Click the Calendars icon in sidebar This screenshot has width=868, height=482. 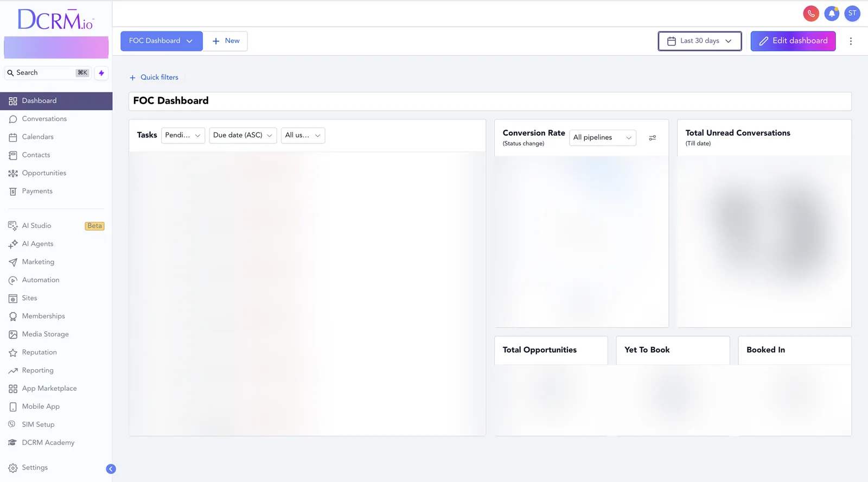pyautogui.click(x=13, y=137)
